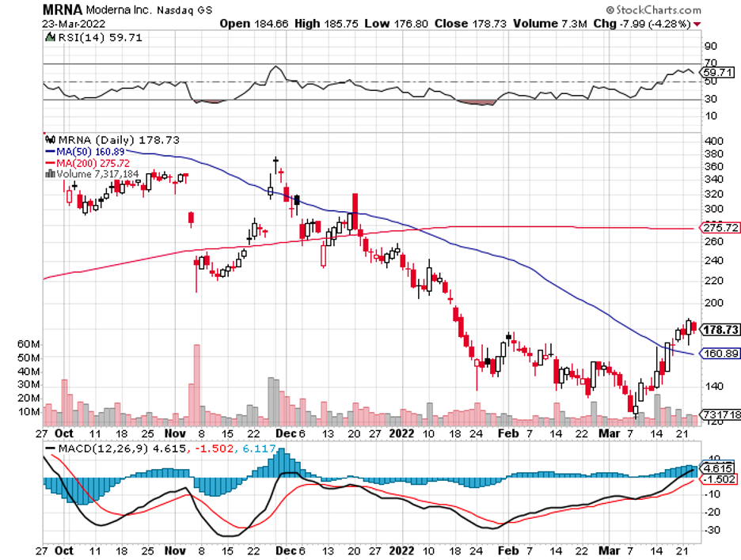
Task: Click the blue MA(50) legend line
Action: pyautogui.click(x=50, y=150)
